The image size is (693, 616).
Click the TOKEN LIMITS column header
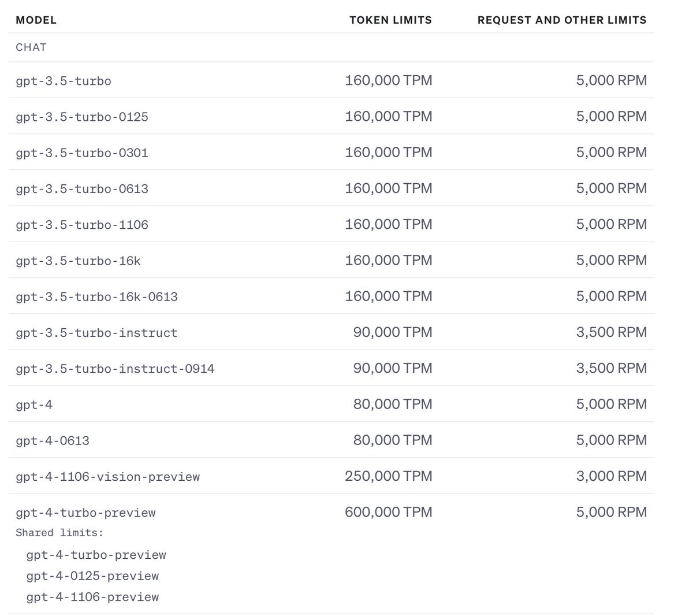tap(390, 20)
